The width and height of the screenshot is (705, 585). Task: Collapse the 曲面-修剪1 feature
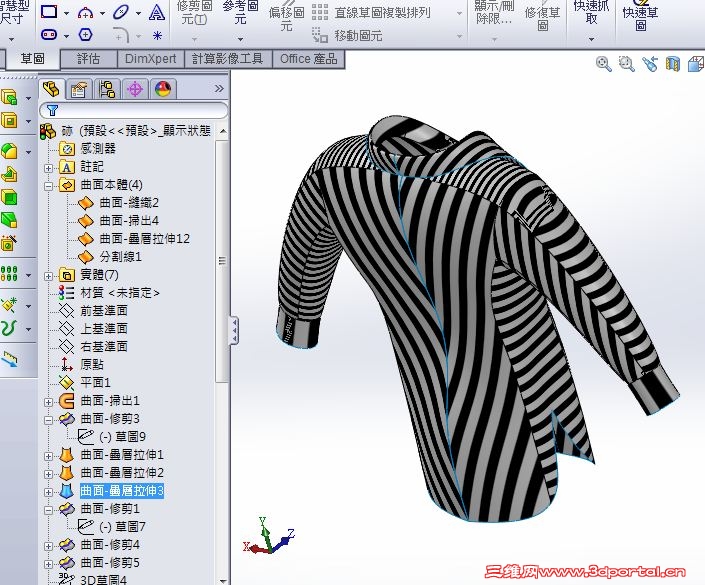[49, 510]
